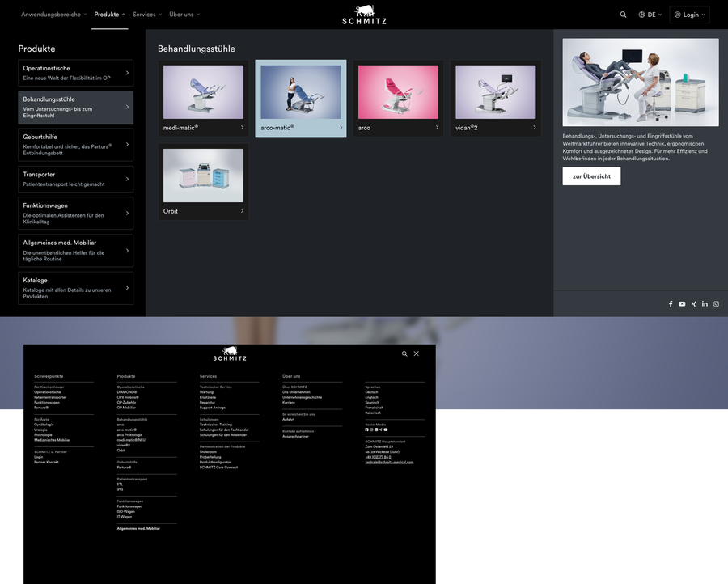Click Partner Kontakt link in the overlay

pos(46,463)
